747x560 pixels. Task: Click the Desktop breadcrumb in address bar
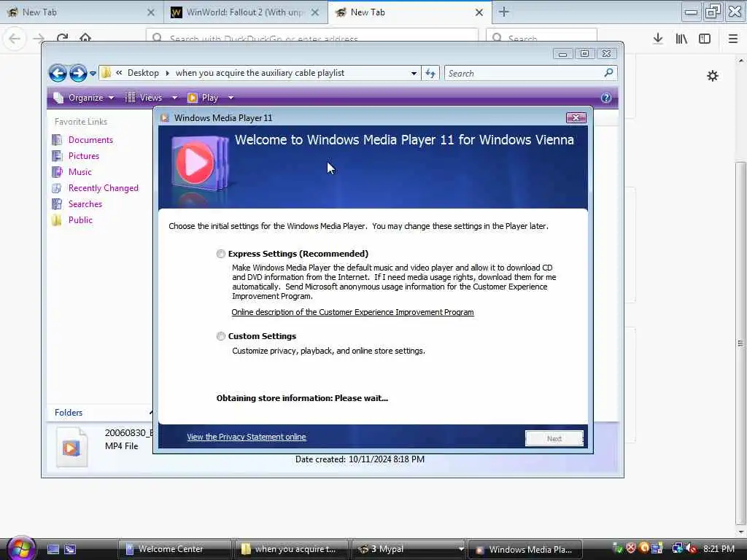coord(143,73)
